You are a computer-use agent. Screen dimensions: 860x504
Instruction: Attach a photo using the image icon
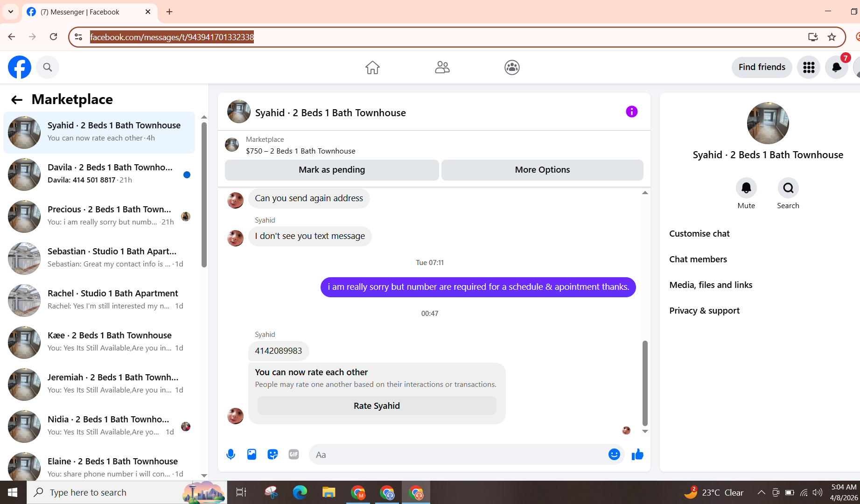point(252,455)
